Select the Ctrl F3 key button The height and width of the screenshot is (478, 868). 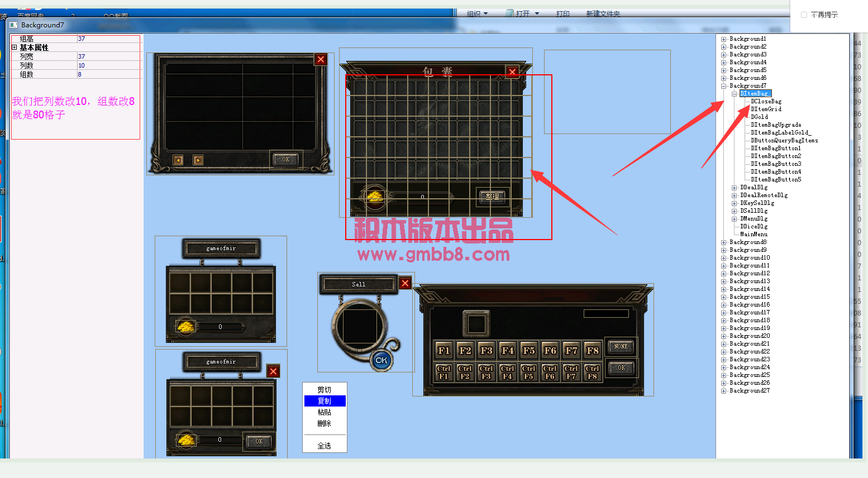(x=487, y=372)
